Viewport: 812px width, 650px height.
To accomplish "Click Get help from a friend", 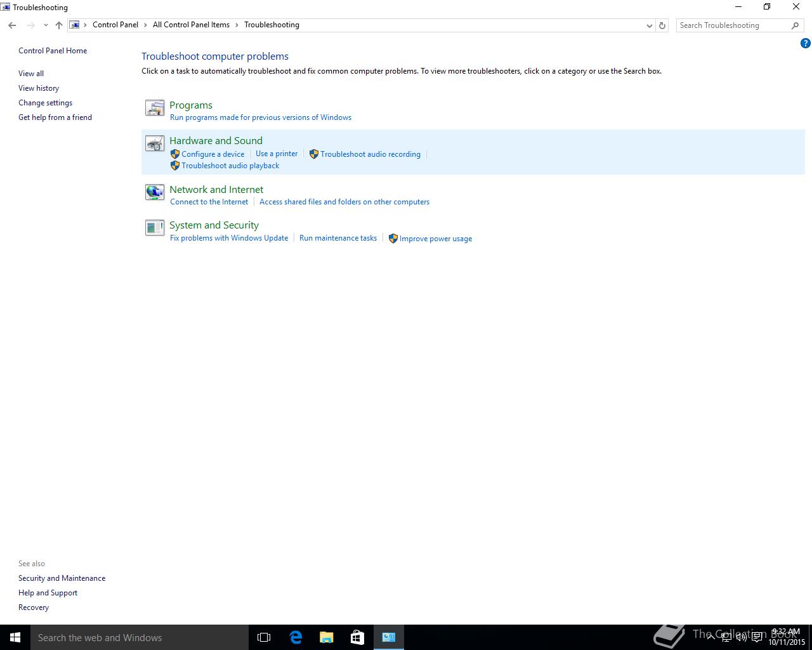I will tap(55, 117).
